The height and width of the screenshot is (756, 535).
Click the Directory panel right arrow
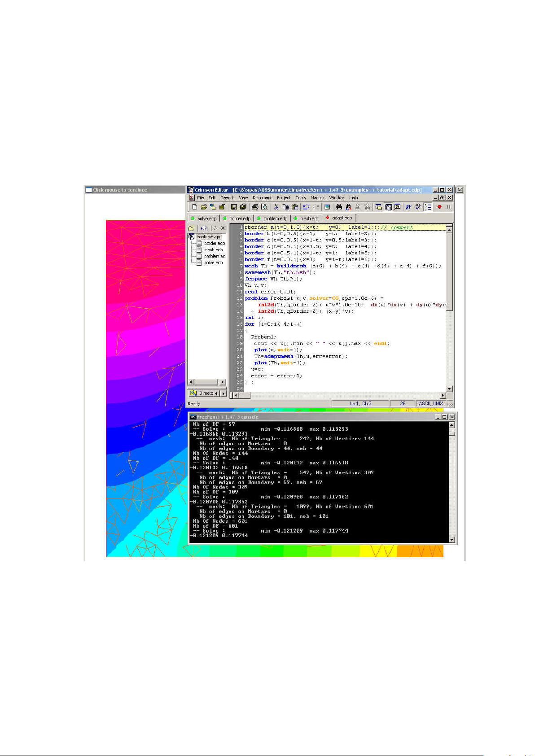click(224, 393)
